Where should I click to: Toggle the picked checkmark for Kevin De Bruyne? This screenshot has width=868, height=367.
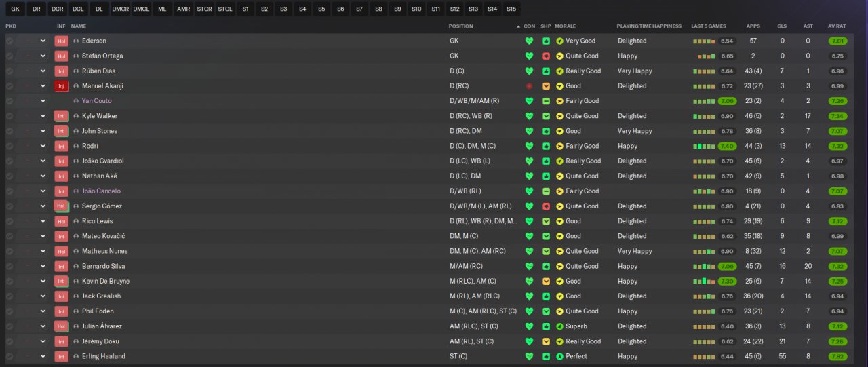[9, 281]
